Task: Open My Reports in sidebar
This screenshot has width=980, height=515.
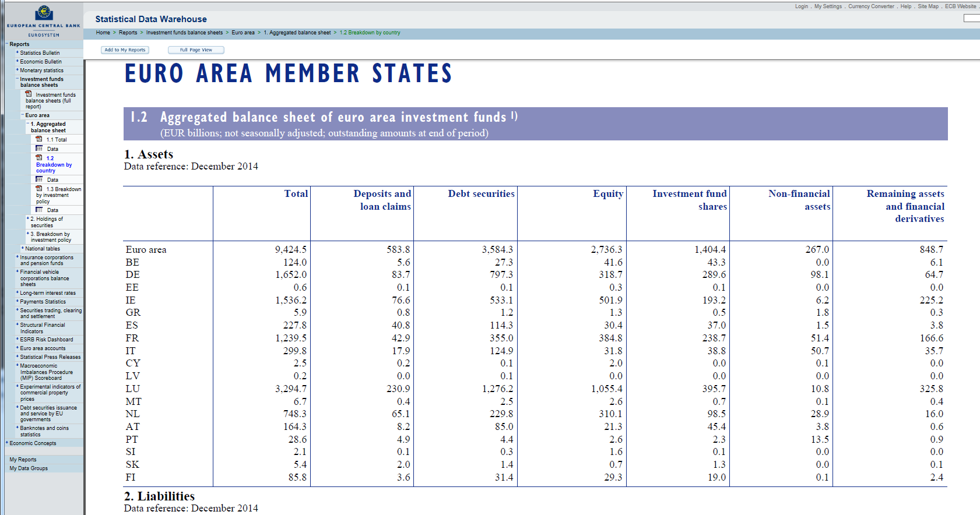Action: (23, 460)
